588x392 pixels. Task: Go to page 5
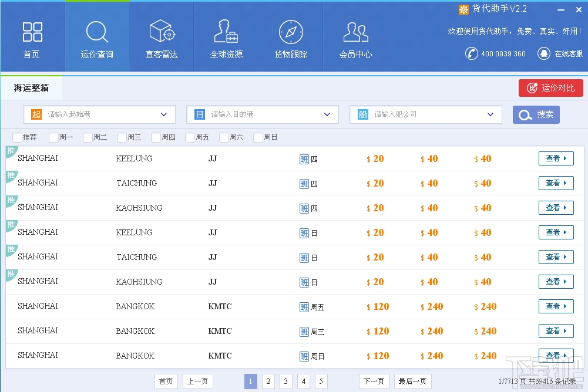321,381
